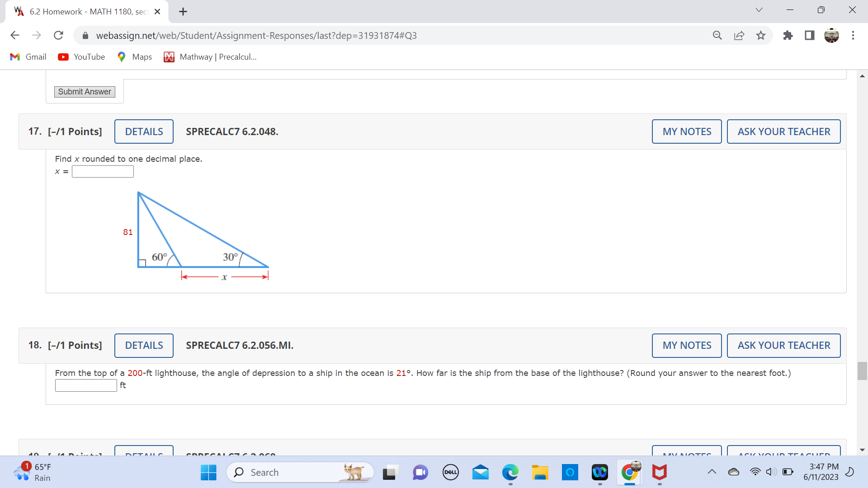
Task: Open a new browser tab
Action: click(x=183, y=11)
